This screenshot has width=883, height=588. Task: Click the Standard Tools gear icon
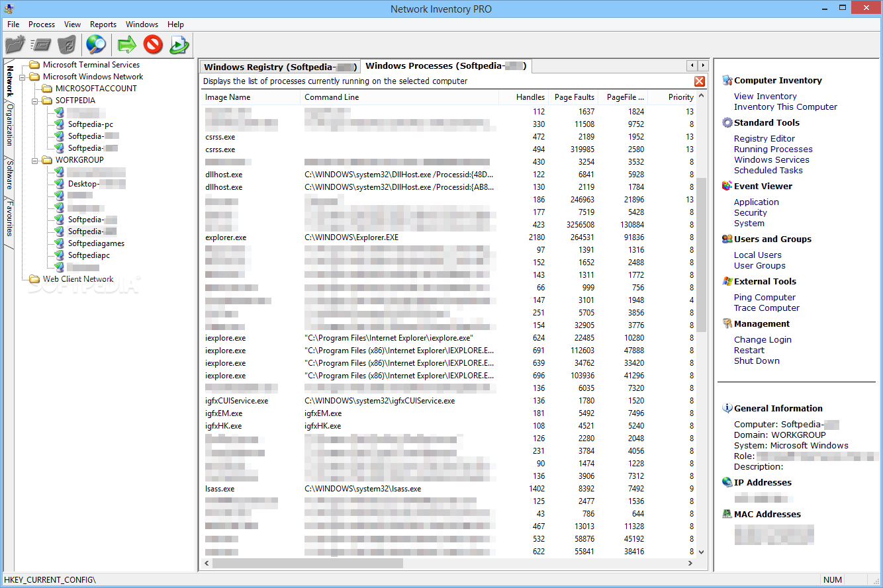[x=727, y=123]
